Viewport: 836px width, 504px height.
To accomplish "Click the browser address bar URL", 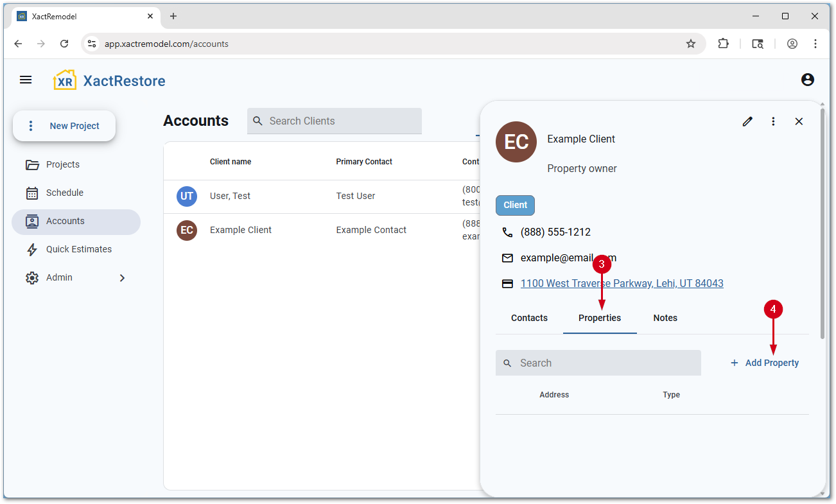I will pos(166,44).
